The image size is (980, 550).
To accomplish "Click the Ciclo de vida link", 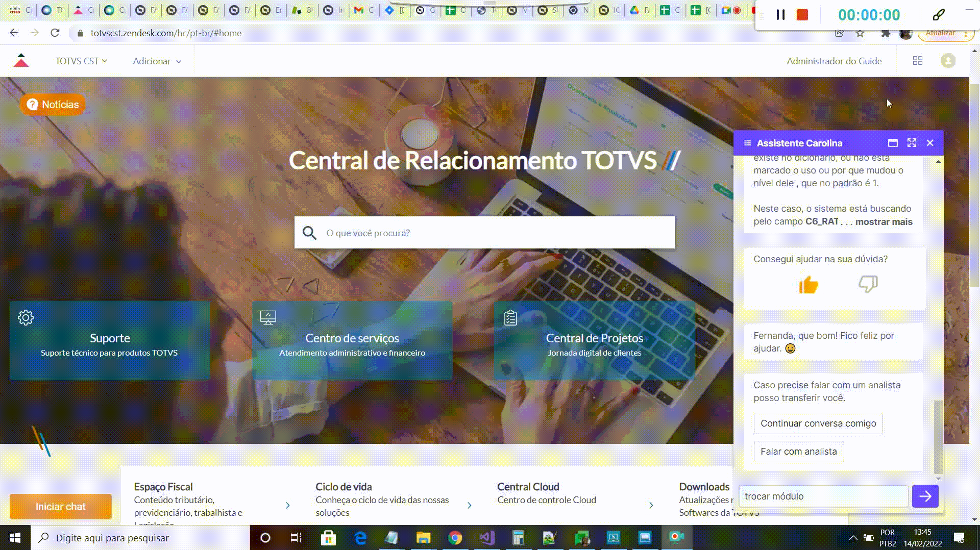I will (344, 487).
